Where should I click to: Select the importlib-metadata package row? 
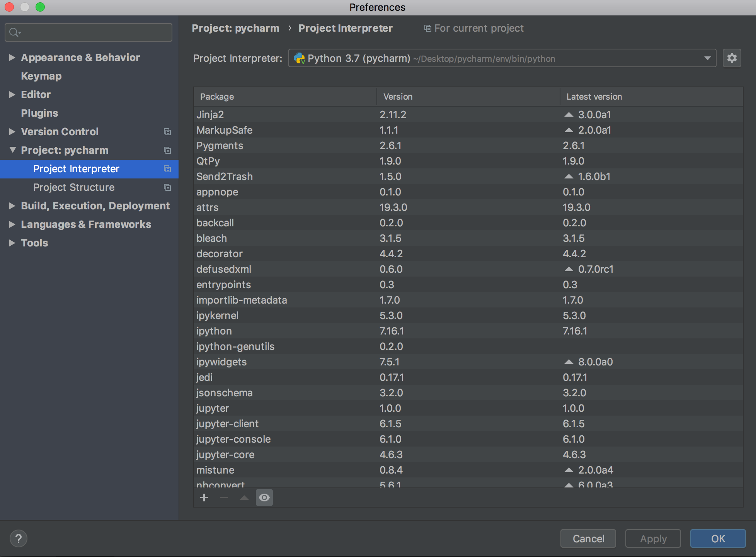(468, 300)
